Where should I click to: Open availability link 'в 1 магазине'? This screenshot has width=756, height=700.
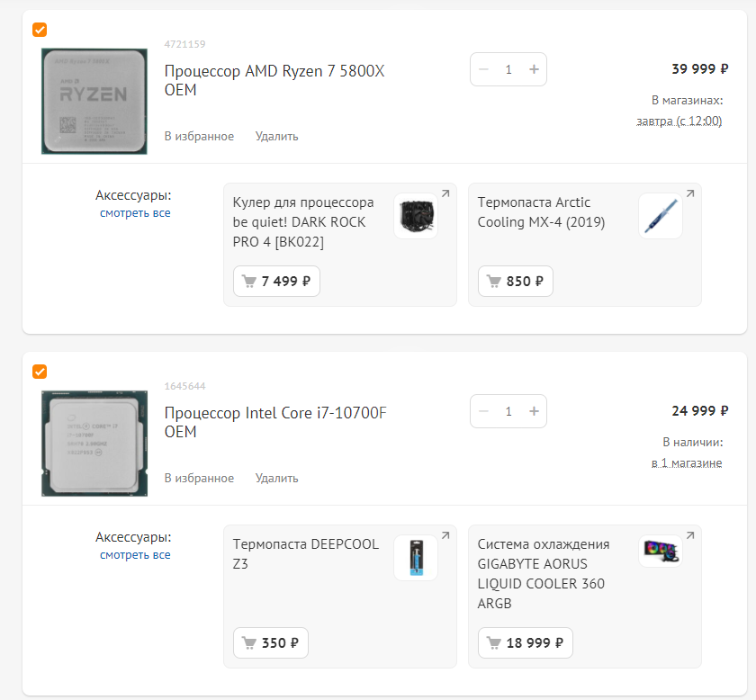[687, 462]
